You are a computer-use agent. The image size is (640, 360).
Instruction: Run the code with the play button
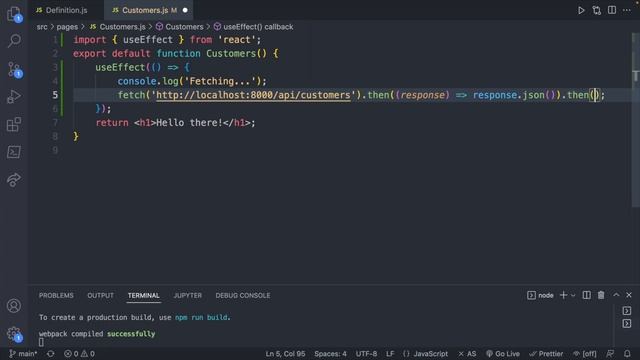581,10
